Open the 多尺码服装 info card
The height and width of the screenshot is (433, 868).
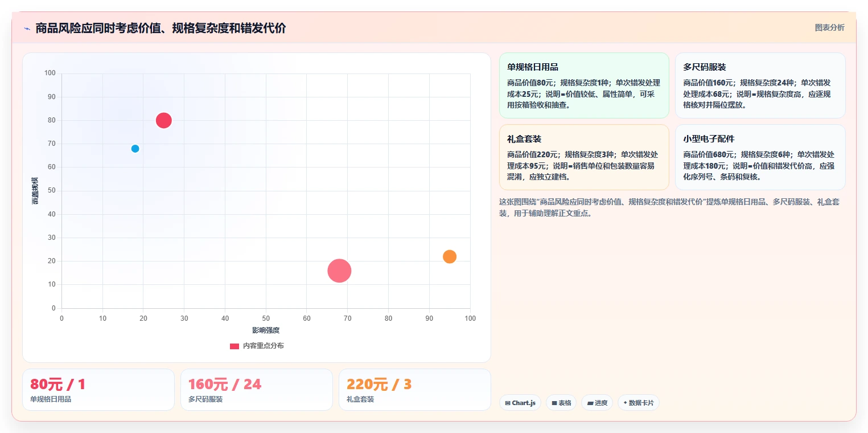[760, 85]
